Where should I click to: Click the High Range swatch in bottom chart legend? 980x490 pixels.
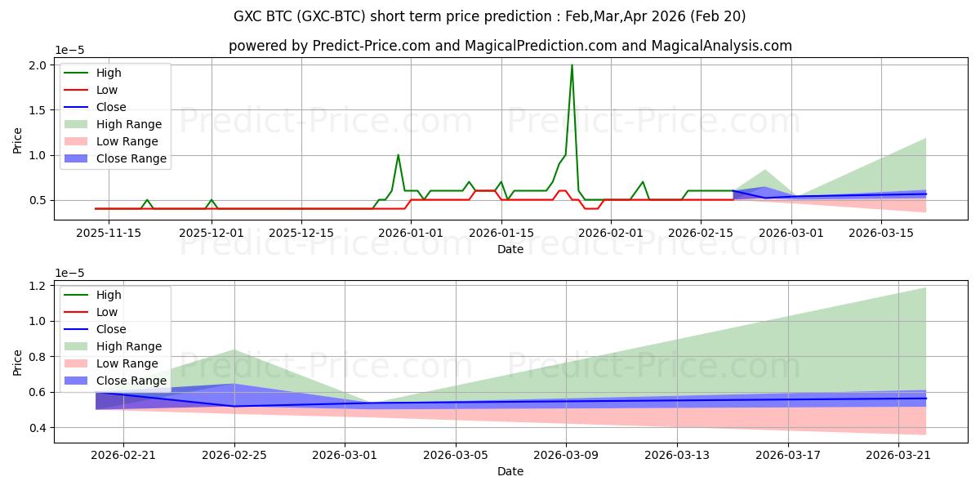coord(78,346)
